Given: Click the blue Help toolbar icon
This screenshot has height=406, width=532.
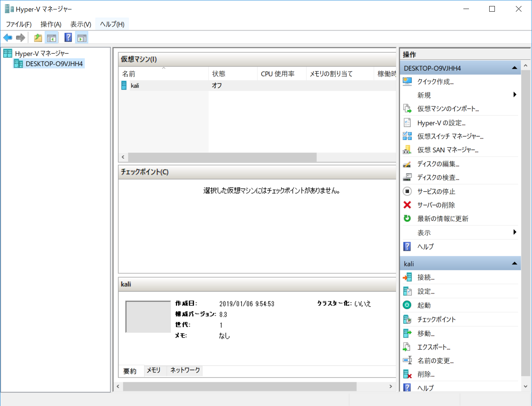Looking at the screenshot, I should point(68,38).
